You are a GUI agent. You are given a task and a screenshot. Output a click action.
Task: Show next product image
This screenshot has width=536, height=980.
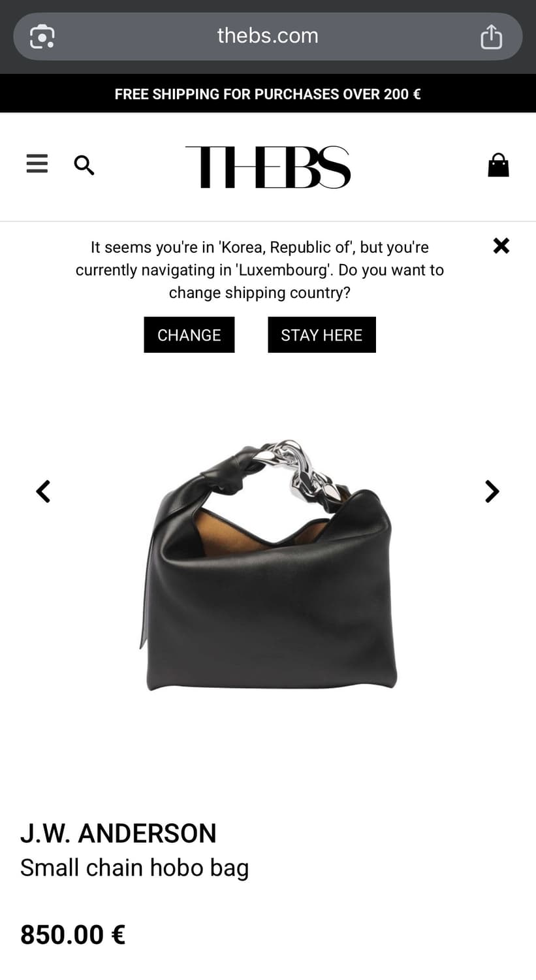pos(492,491)
